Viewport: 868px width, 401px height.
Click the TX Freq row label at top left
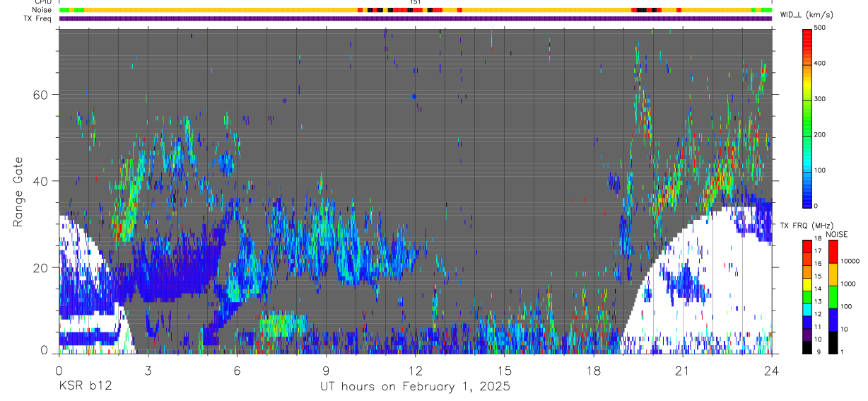click(x=38, y=18)
